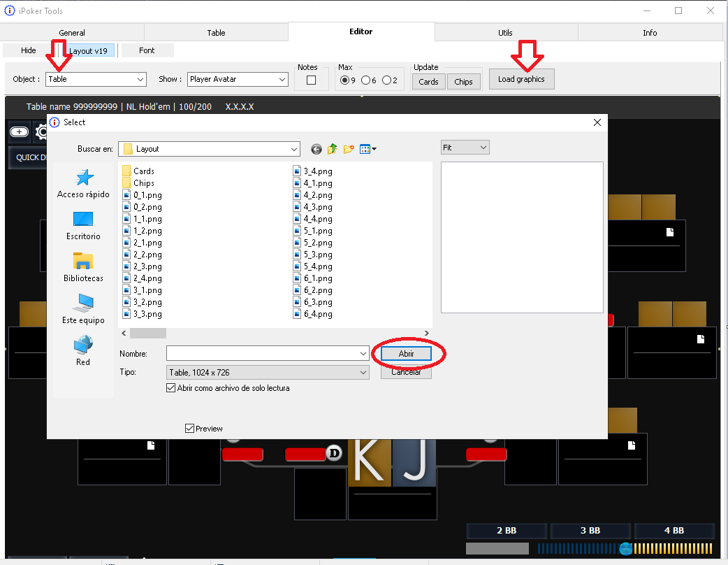Image resolution: width=728 pixels, height=565 pixels.
Task: Click Update Cards button
Action: [428, 82]
